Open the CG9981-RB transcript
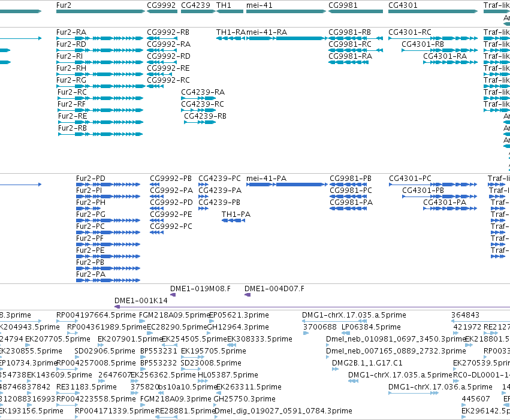Screen dimensions: 510x420 tap(355, 38)
